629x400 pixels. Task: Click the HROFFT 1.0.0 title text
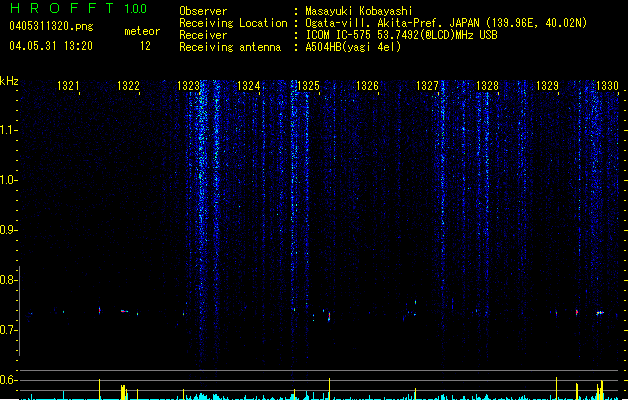(x=78, y=8)
